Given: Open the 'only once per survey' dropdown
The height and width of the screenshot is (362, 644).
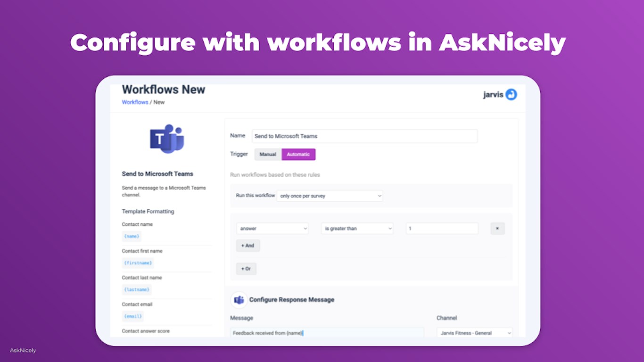Looking at the screenshot, I should point(330,196).
